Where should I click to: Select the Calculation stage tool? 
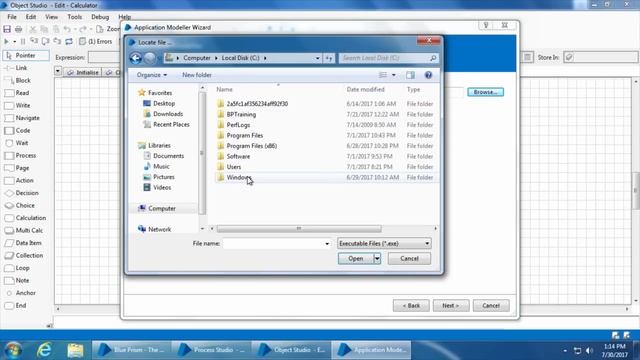[25, 218]
